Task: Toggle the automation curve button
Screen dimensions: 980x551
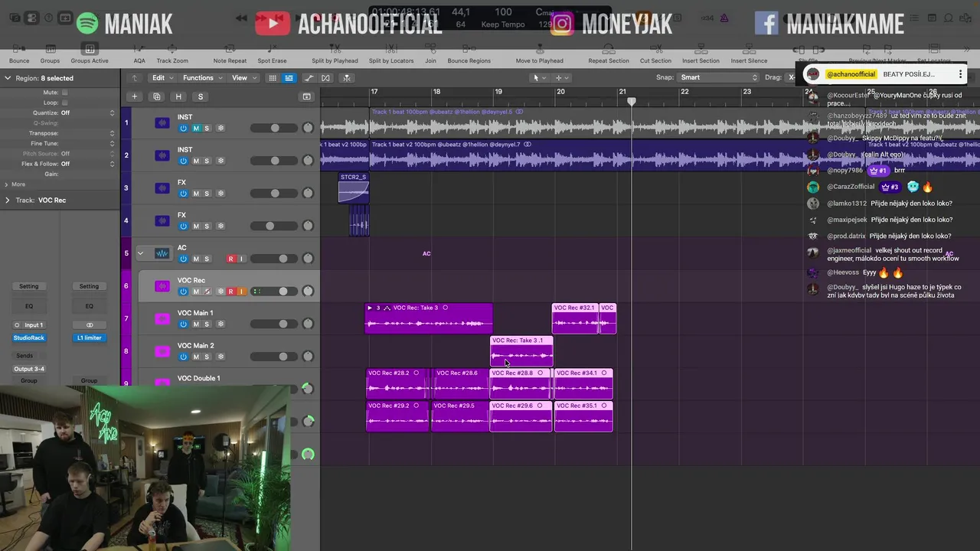Action: [309, 78]
